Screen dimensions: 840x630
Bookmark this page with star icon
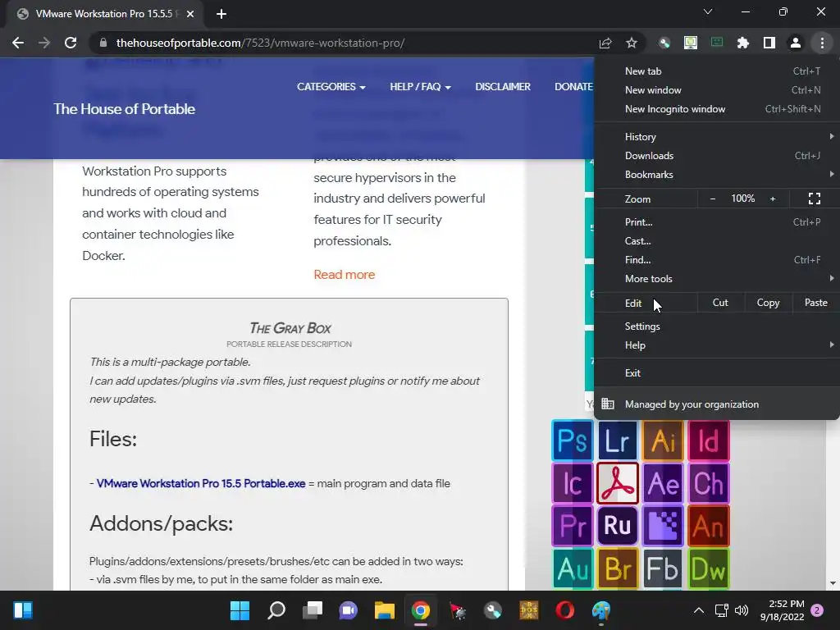pos(632,43)
